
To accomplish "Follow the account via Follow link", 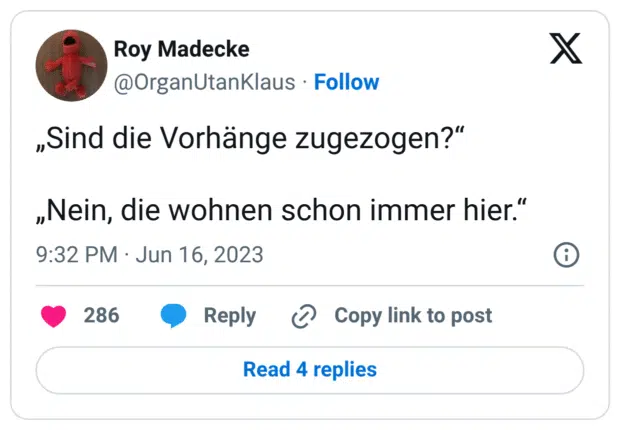I will point(346,82).
